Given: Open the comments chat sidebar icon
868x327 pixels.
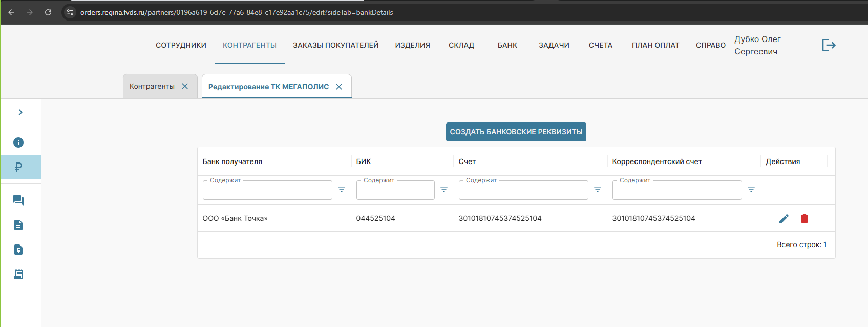Looking at the screenshot, I should click(18, 200).
